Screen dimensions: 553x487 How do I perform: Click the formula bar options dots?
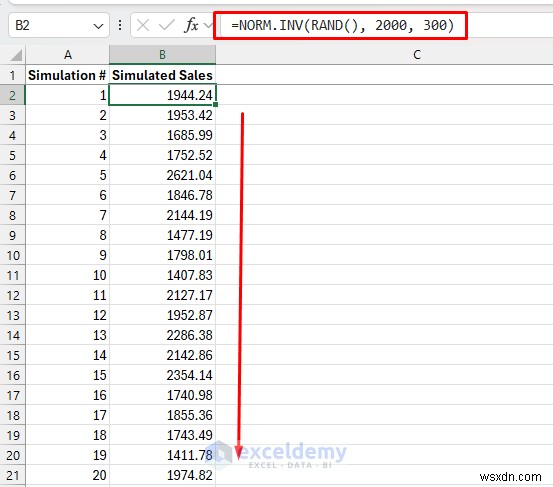(x=120, y=25)
